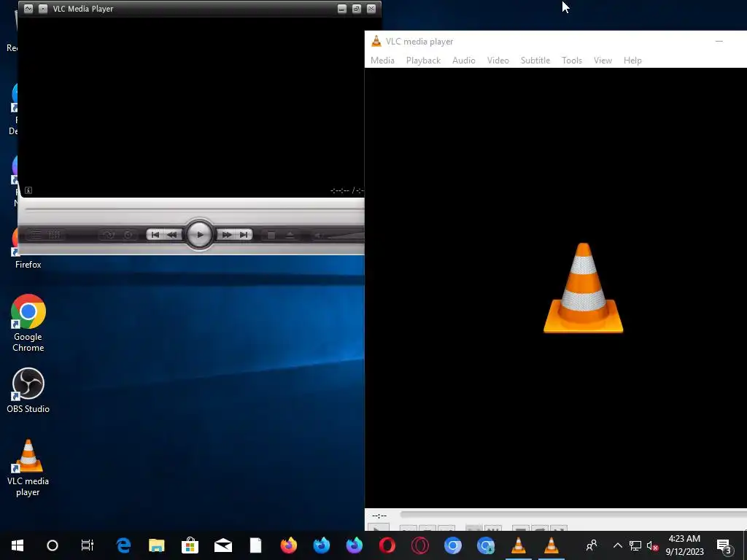Click the info icon in skinned player video area
Screen dimensions: 747x560
(28, 190)
